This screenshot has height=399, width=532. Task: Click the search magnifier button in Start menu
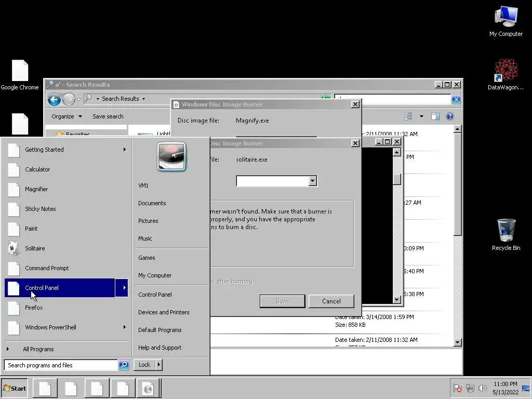(x=124, y=365)
